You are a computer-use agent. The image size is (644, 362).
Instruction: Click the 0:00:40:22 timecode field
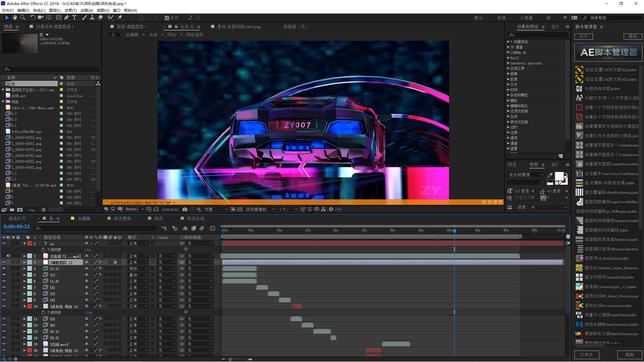coord(17,227)
